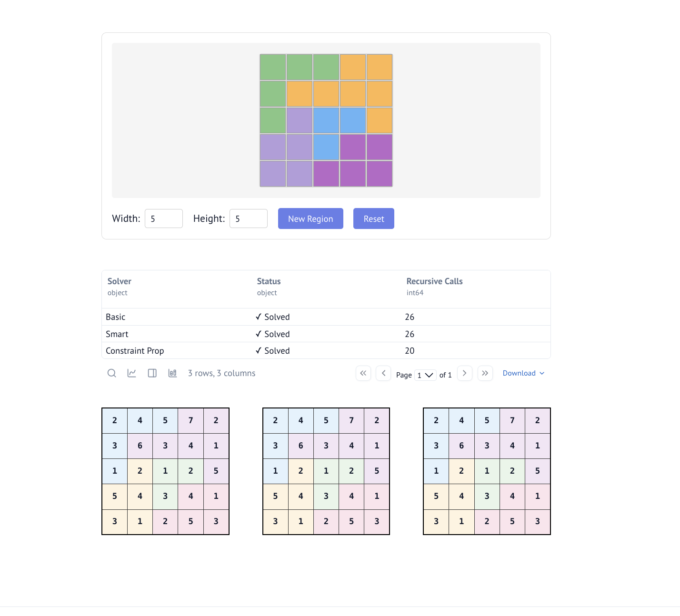Reset the puzzle grid
The height and width of the screenshot is (616, 680).
pos(374,219)
